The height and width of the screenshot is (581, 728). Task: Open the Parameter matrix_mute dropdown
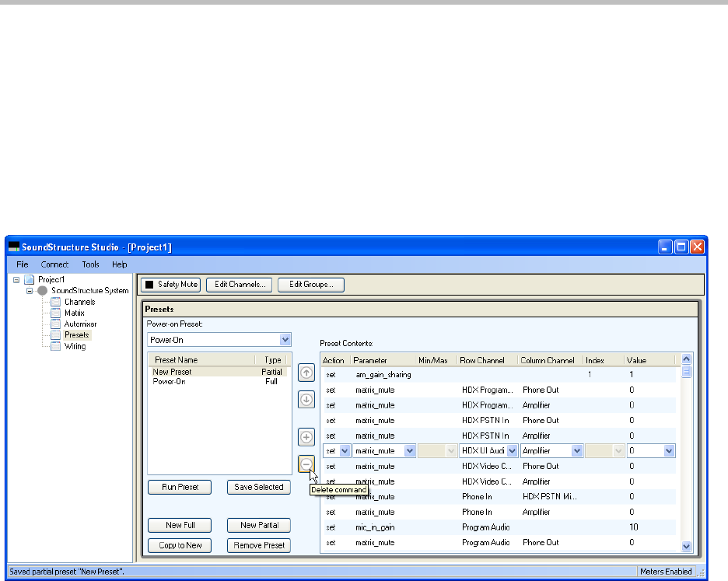[409, 450]
